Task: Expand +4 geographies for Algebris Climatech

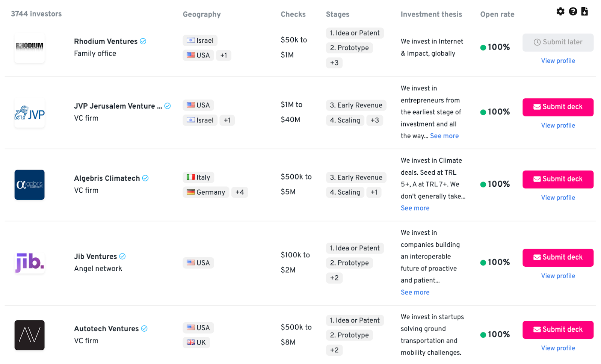Action: (x=239, y=192)
